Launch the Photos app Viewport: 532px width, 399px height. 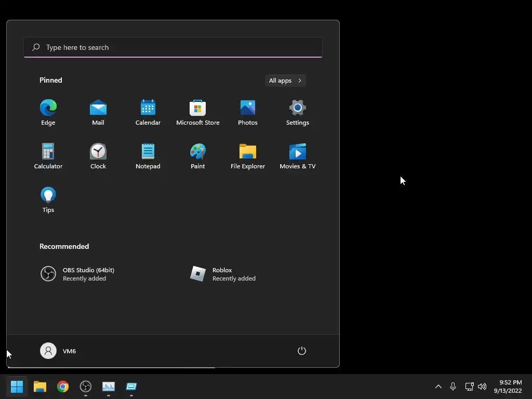(248, 113)
